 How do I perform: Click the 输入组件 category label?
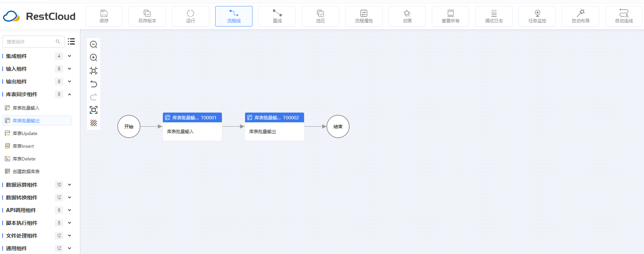tap(16, 69)
